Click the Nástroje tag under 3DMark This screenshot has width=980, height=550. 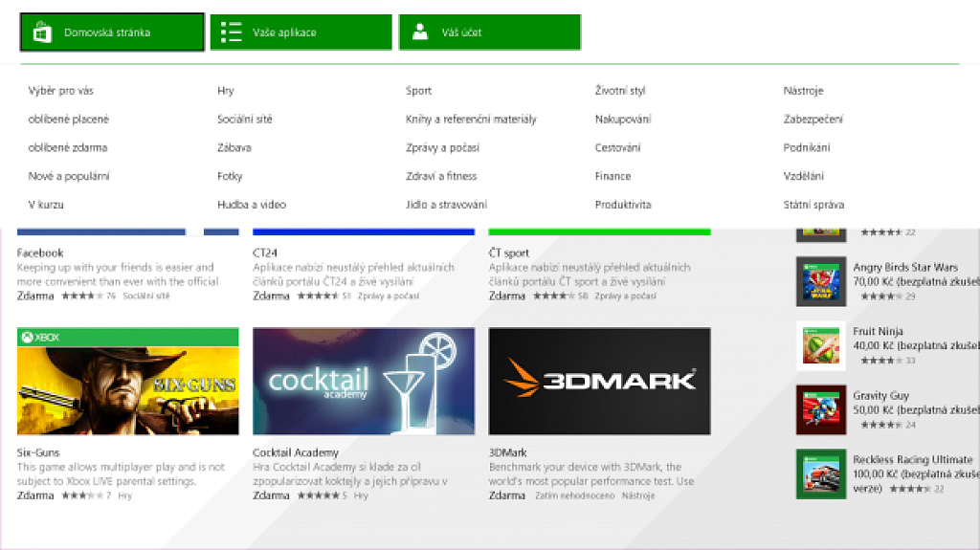coord(638,495)
